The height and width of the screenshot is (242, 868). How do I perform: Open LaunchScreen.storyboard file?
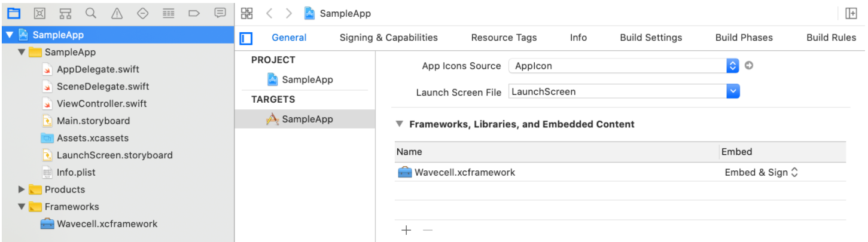[107, 155]
